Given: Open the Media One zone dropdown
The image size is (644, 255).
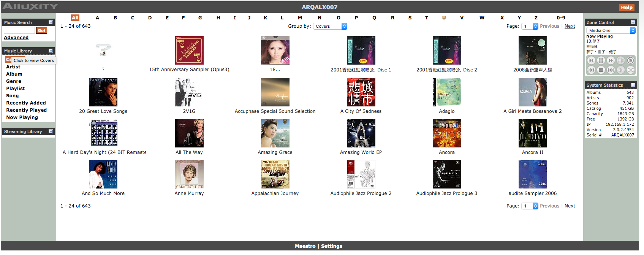Looking at the screenshot, I should coord(611,30).
